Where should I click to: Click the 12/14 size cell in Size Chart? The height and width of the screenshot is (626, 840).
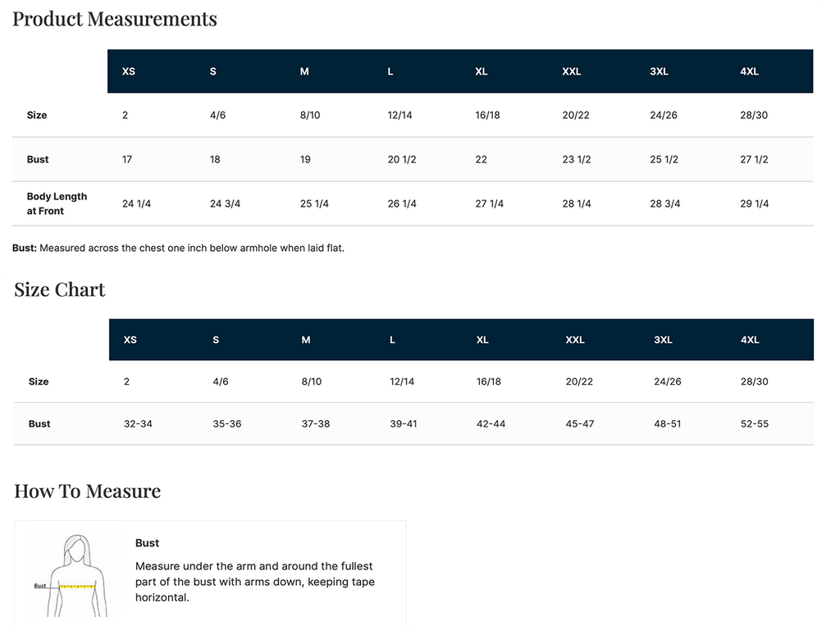[x=402, y=382]
